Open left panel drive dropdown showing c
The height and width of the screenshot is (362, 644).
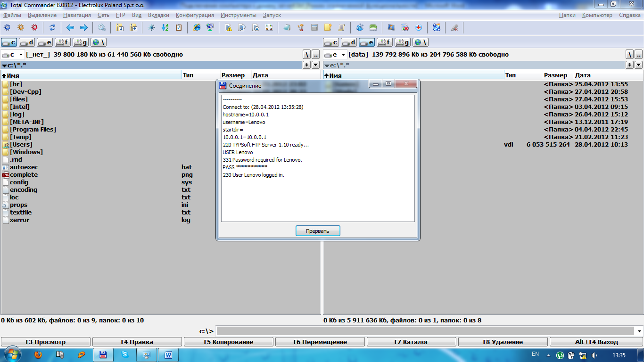(12, 55)
